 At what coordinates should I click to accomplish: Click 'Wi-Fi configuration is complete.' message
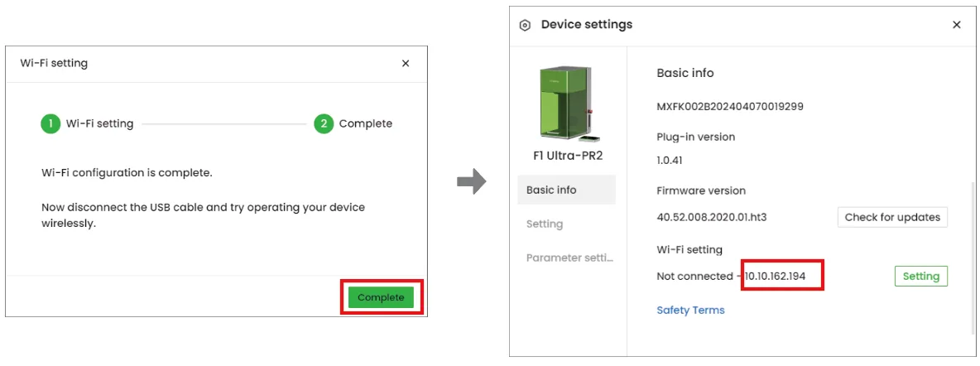point(127,173)
